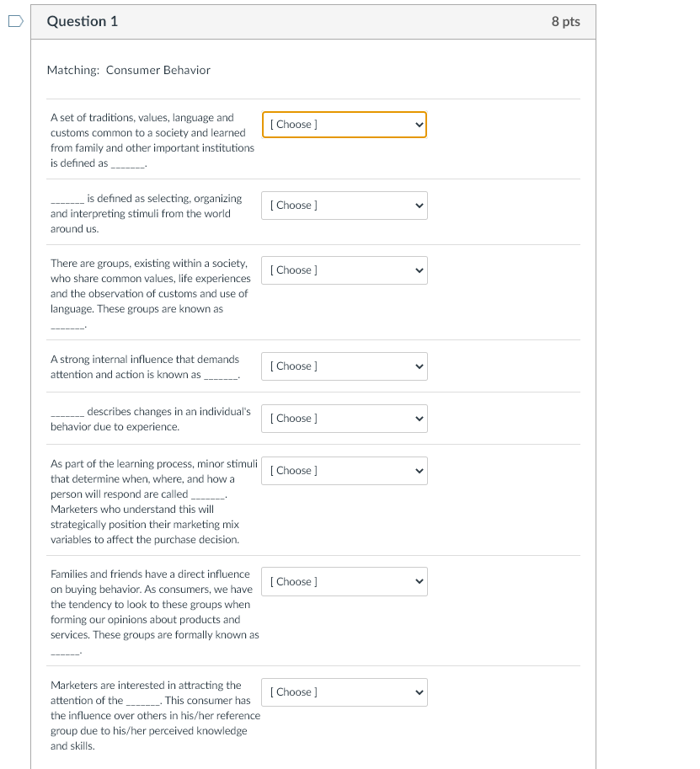Click the 8 pts label
This screenshot has height=769, width=700.
coord(566,21)
